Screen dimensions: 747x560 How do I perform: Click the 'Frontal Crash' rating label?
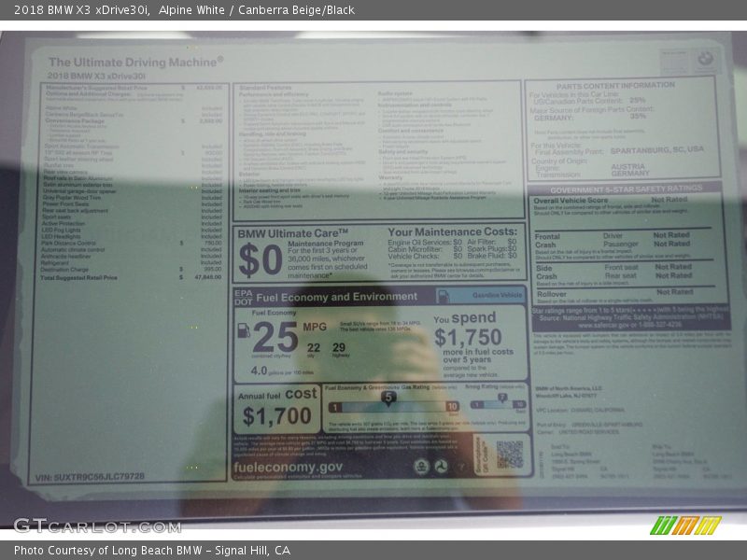point(547,241)
